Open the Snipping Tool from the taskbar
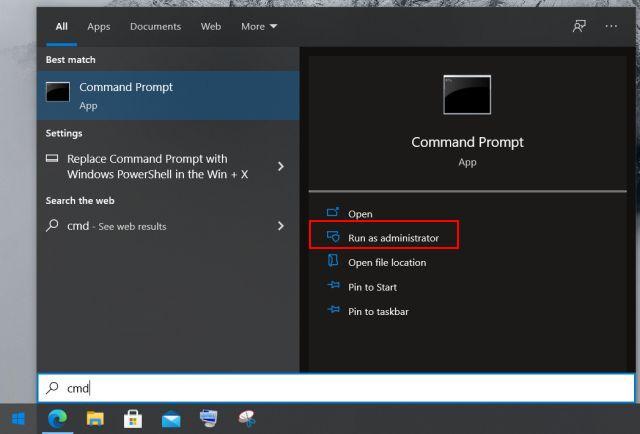The height and width of the screenshot is (434, 640). (247, 418)
